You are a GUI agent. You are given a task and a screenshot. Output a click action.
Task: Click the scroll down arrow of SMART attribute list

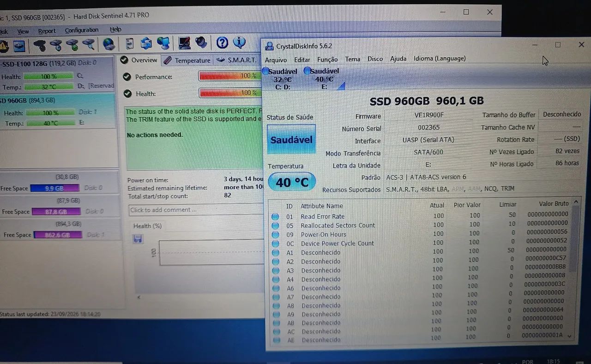pos(570,336)
